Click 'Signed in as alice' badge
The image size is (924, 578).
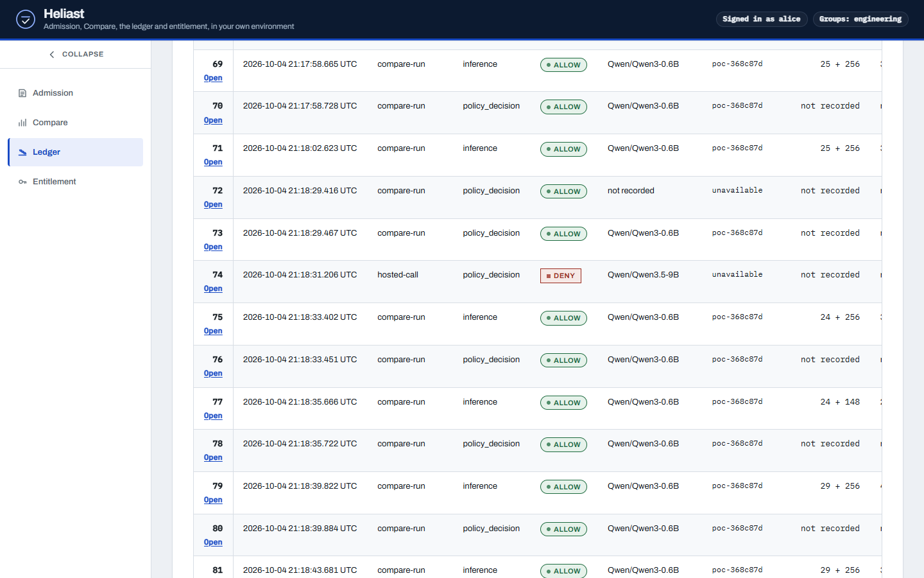[762, 19]
